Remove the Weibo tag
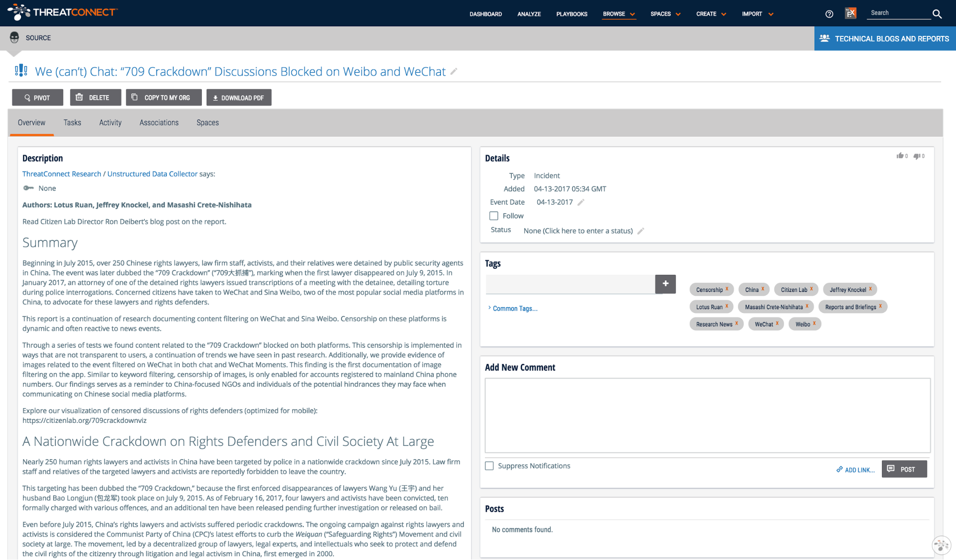This screenshot has height=560, width=956. (814, 323)
